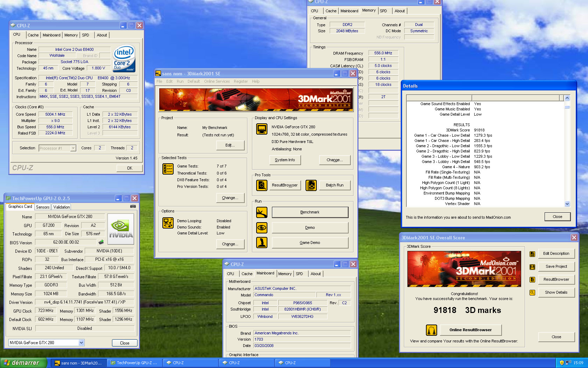Click the security shield icon in system tray
The width and height of the screenshot is (588, 368).
click(562, 363)
